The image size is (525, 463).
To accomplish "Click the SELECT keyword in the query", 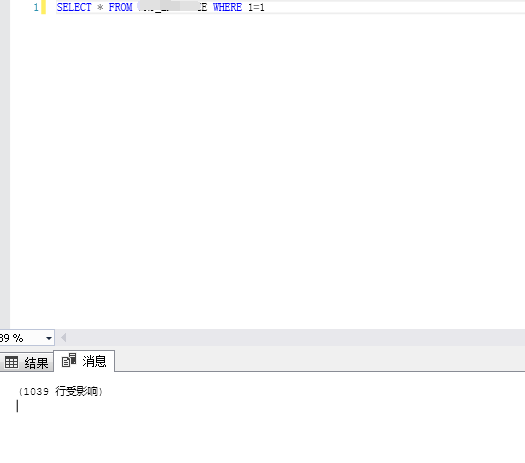I will 74,7.
